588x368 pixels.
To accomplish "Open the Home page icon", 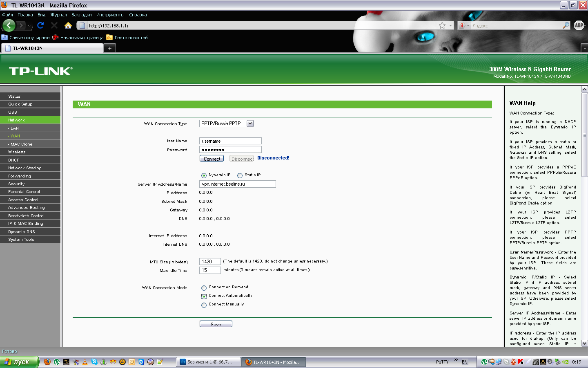I will pos(68,25).
